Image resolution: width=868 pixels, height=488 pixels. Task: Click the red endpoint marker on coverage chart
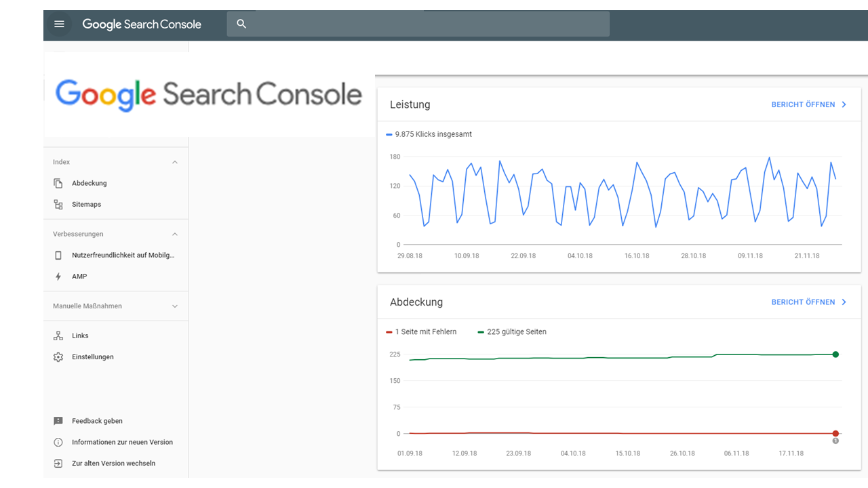click(x=835, y=434)
